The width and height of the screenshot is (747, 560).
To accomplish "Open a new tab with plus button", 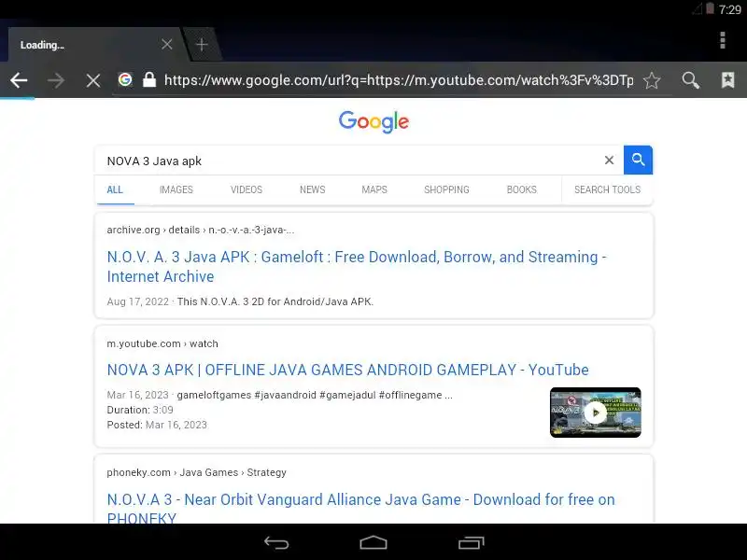I will [202, 44].
